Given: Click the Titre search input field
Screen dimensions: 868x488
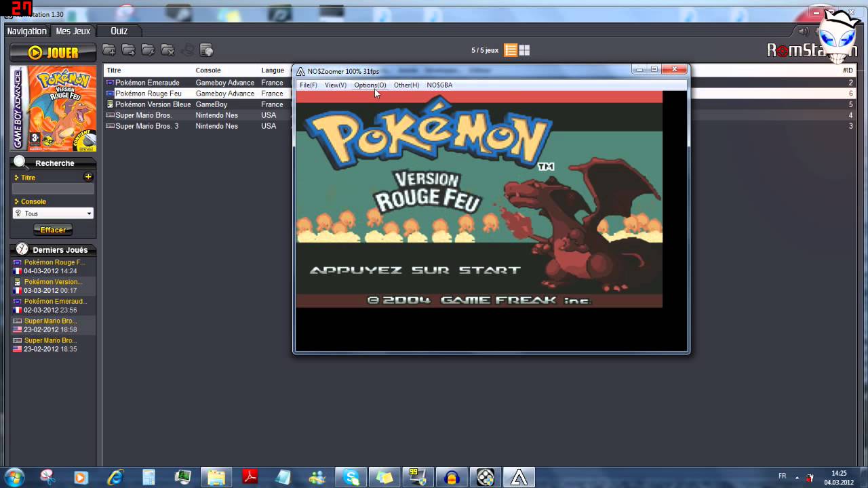Looking at the screenshot, I should pos(53,189).
